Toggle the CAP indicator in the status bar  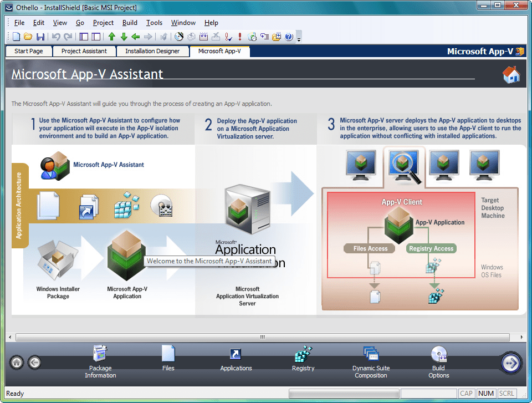pyautogui.click(x=466, y=393)
